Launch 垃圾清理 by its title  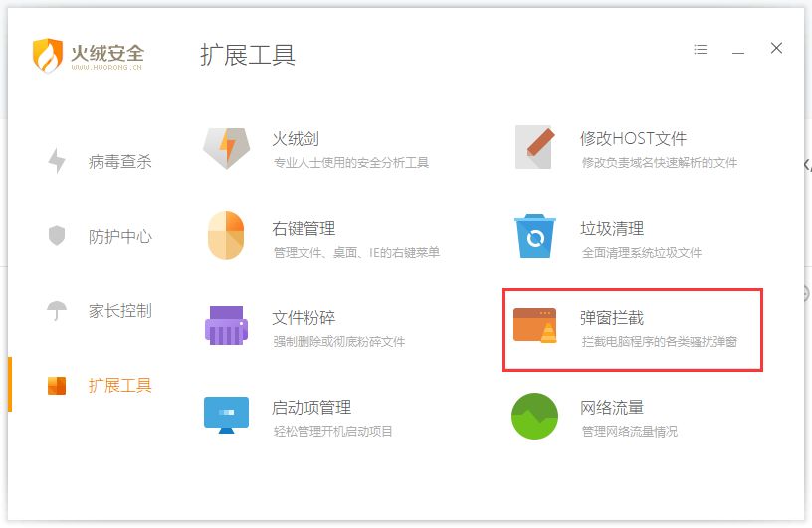tap(612, 229)
